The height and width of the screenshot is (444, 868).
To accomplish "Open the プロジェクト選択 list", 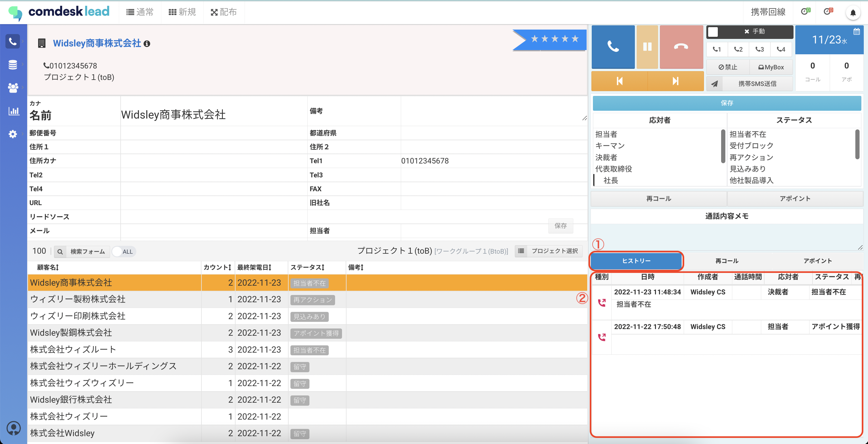I will click(549, 251).
